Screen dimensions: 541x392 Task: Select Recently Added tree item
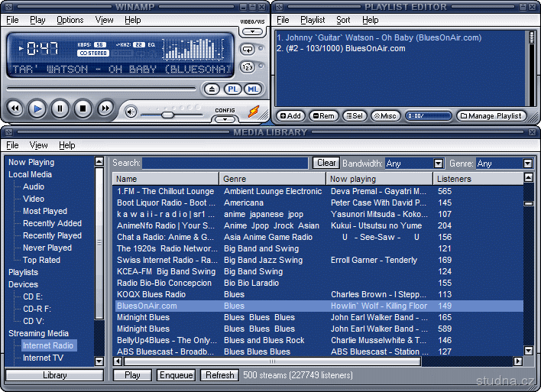click(x=52, y=223)
